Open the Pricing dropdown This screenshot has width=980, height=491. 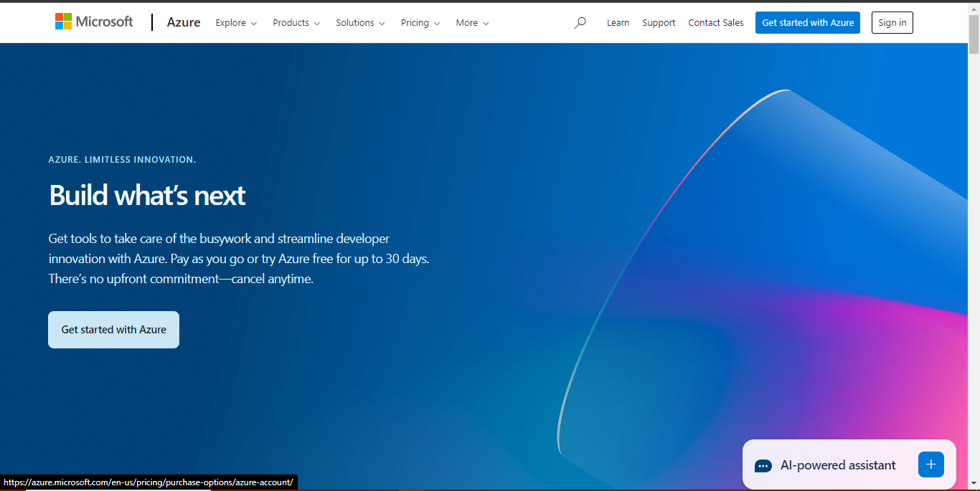coord(420,23)
